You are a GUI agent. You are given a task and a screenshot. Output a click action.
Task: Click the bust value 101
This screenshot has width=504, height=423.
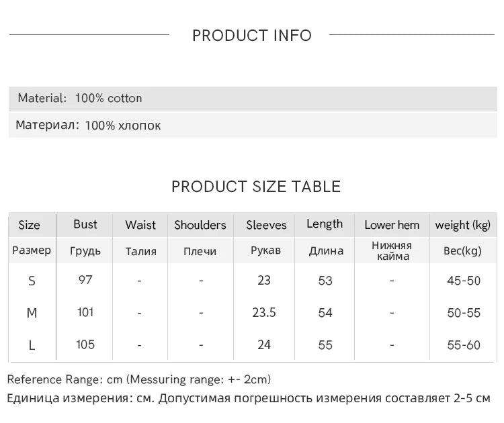85,312
